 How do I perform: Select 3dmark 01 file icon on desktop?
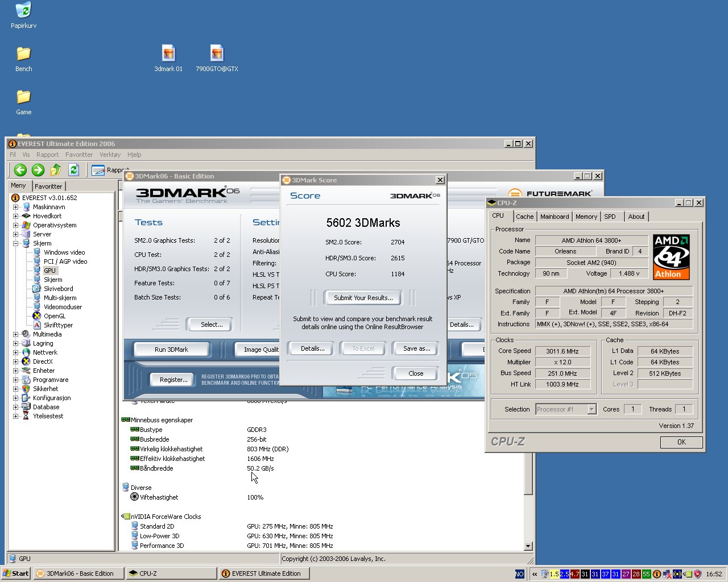pyautogui.click(x=168, y=59)
